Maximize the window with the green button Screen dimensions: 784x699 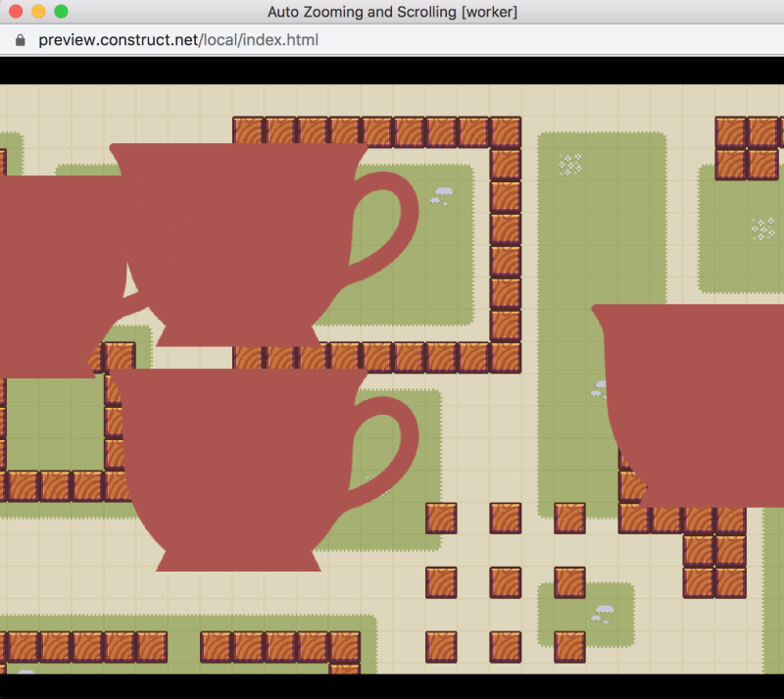[x=61, y=11]
